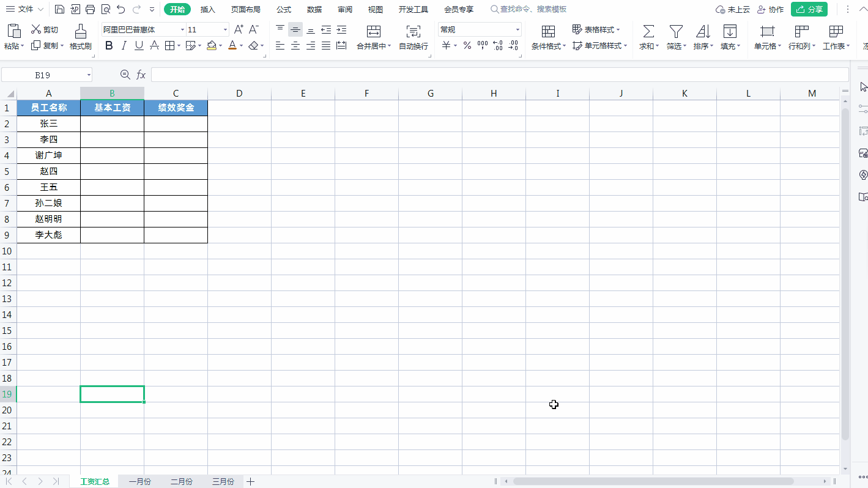Toggle Bold formatting
The width and height of the screenshot is (868, 488).
coord(109,45)
